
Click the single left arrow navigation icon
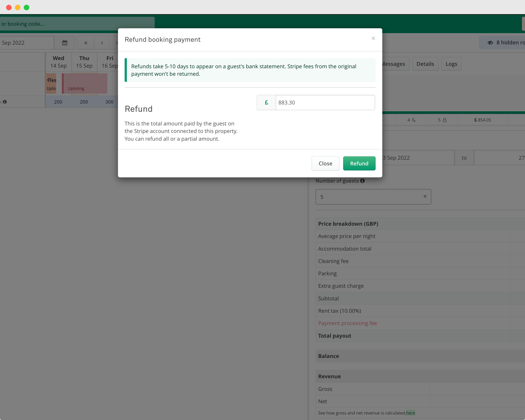pos(102,43)
